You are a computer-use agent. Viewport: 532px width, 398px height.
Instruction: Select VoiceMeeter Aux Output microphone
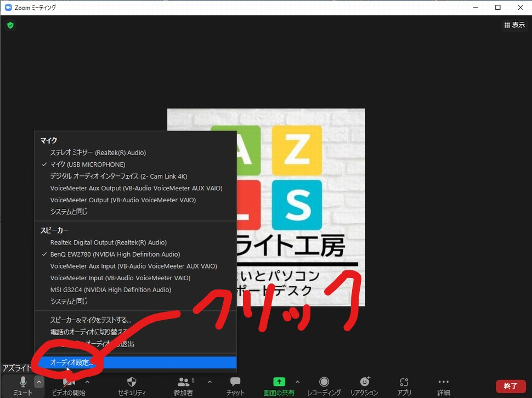[135, 188]
